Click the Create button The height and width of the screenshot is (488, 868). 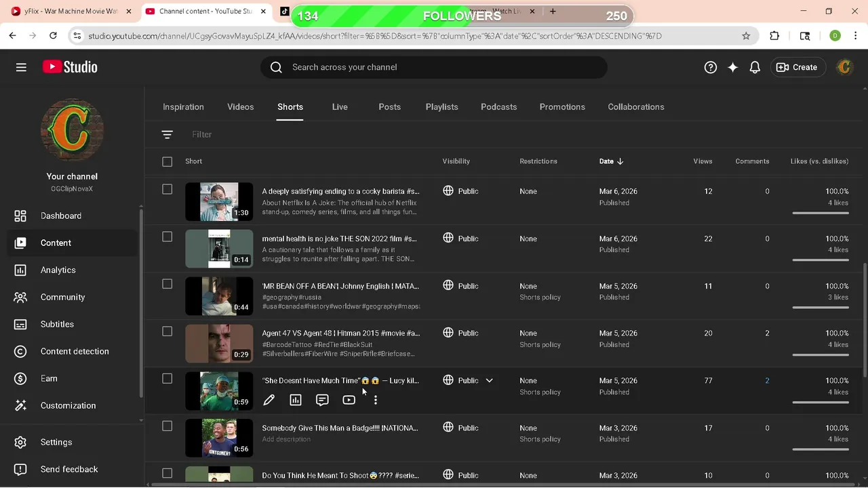pyautogui.click(x=797, y=67)
